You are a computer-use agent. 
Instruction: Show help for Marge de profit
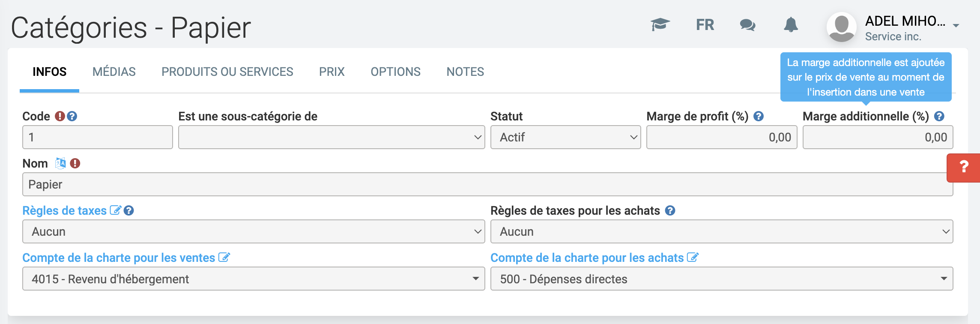759,116
